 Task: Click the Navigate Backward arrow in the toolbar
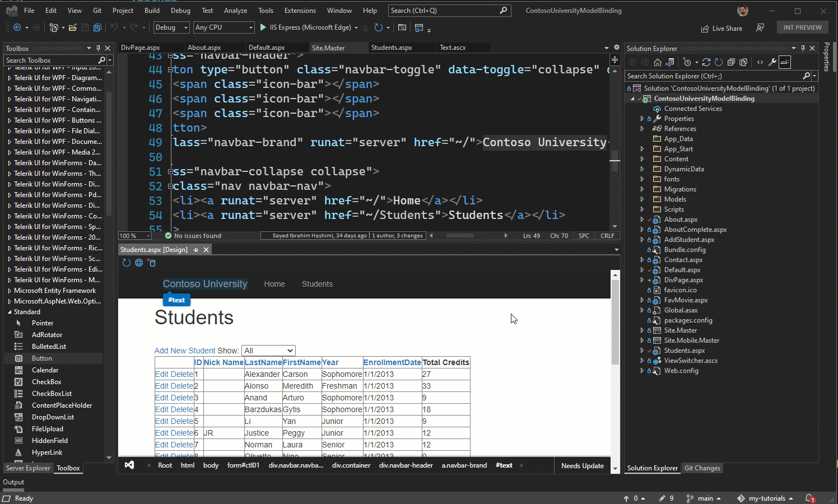[17, 27]
